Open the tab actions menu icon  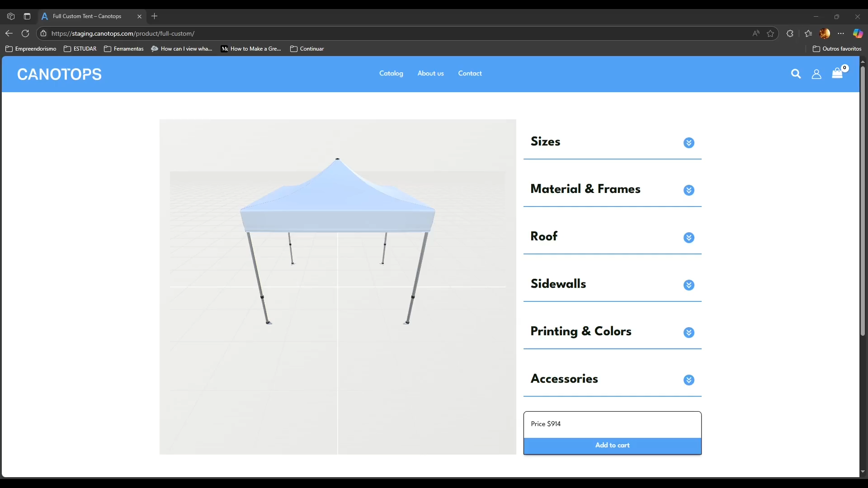(27, 16)
